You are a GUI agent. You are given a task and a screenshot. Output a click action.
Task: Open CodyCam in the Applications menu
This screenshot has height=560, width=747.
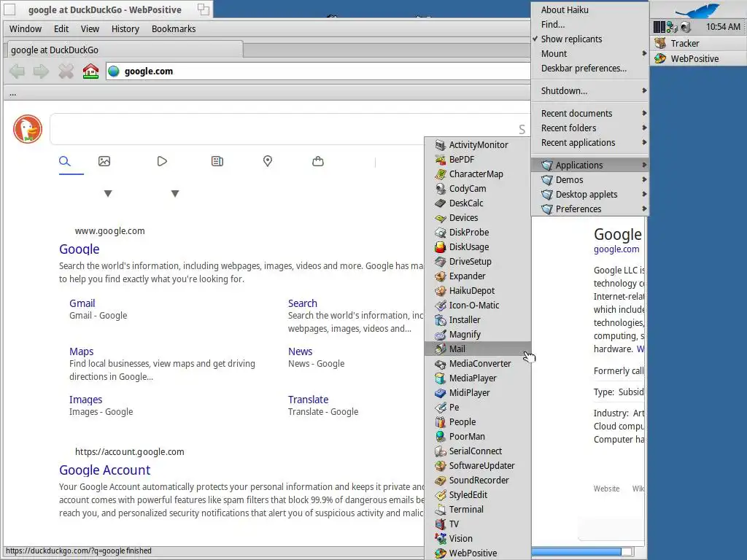(477, 189)
